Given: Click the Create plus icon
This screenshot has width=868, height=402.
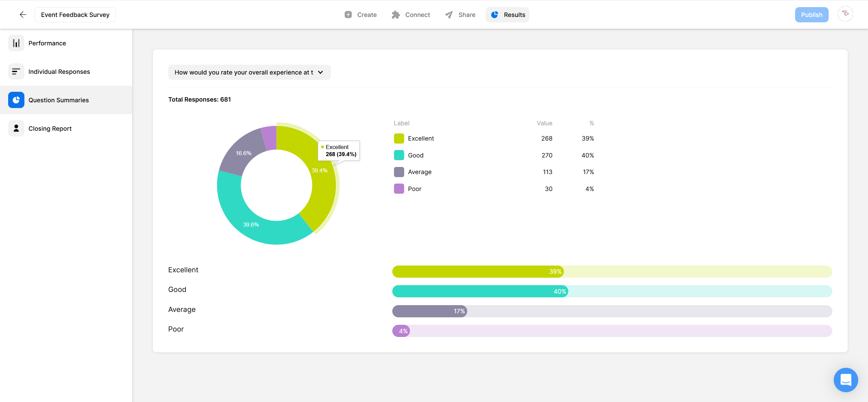Looking at the screenshot, I should (348, 15).
